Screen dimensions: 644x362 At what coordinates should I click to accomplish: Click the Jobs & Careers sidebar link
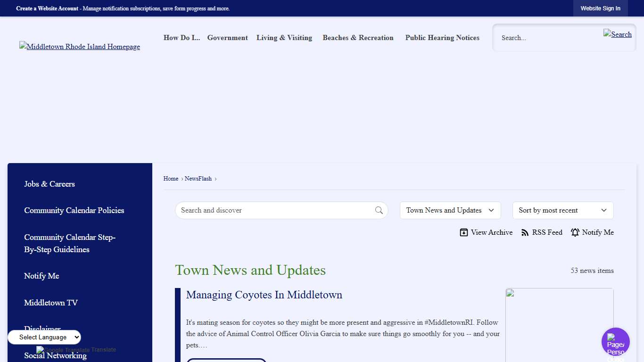pos(50,184)
